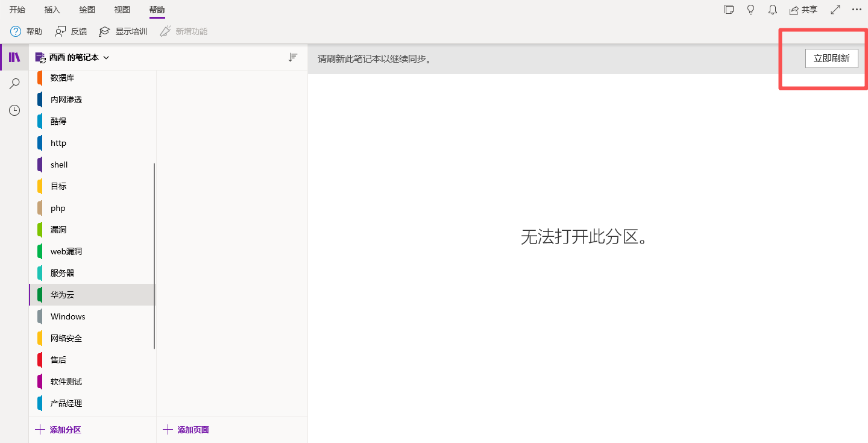Open the 数据库 section
This screenshot has width=868, height=443.
(92, 78)
